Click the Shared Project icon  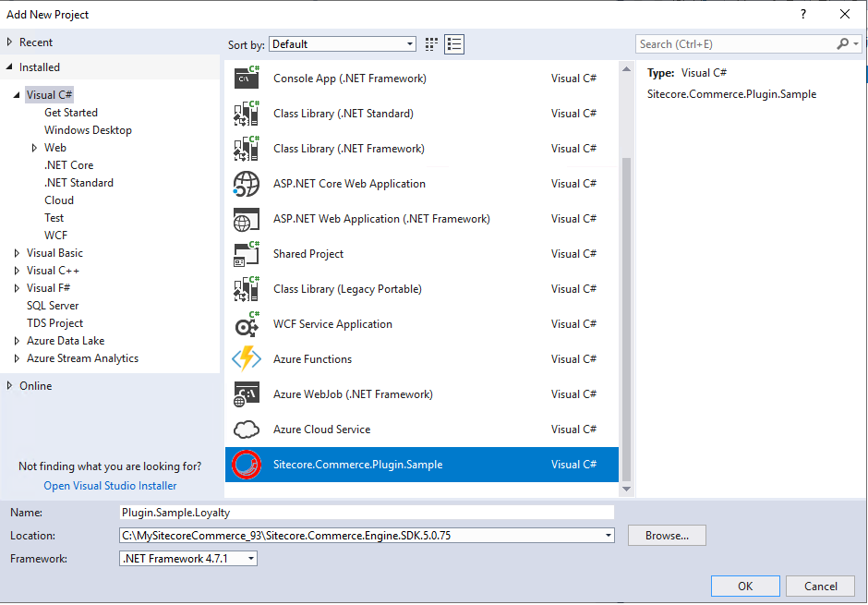(x=247, y=254)
